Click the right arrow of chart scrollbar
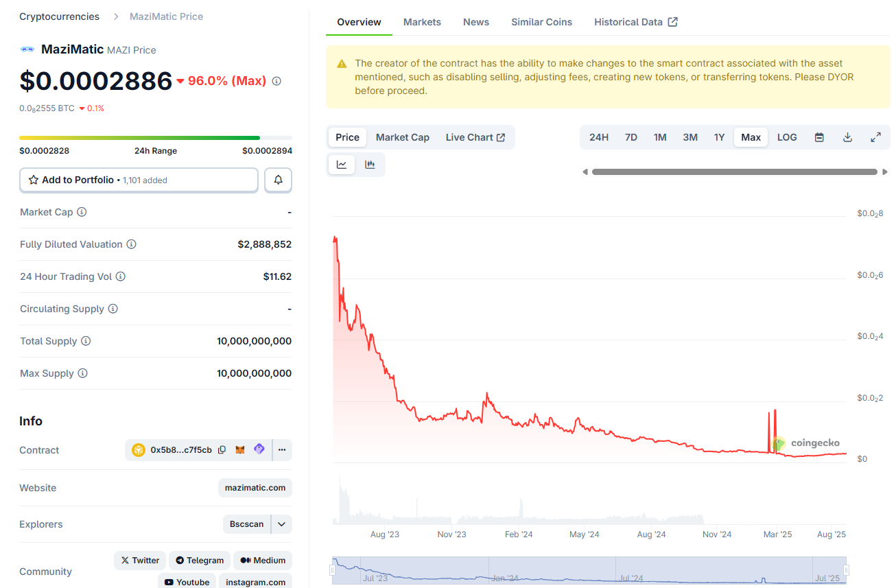 click(x=885, y=172)
